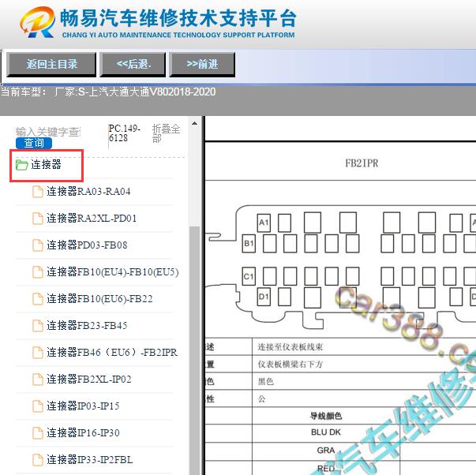476x475 pixels.
Task: Click file icon beside 连接器FB23-FB45
Action: 38,326
